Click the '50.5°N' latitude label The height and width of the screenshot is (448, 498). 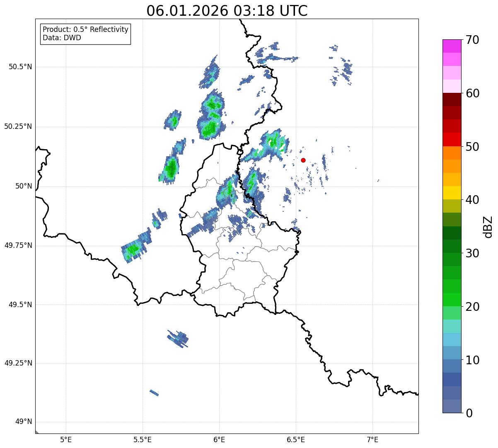point(20,67)
